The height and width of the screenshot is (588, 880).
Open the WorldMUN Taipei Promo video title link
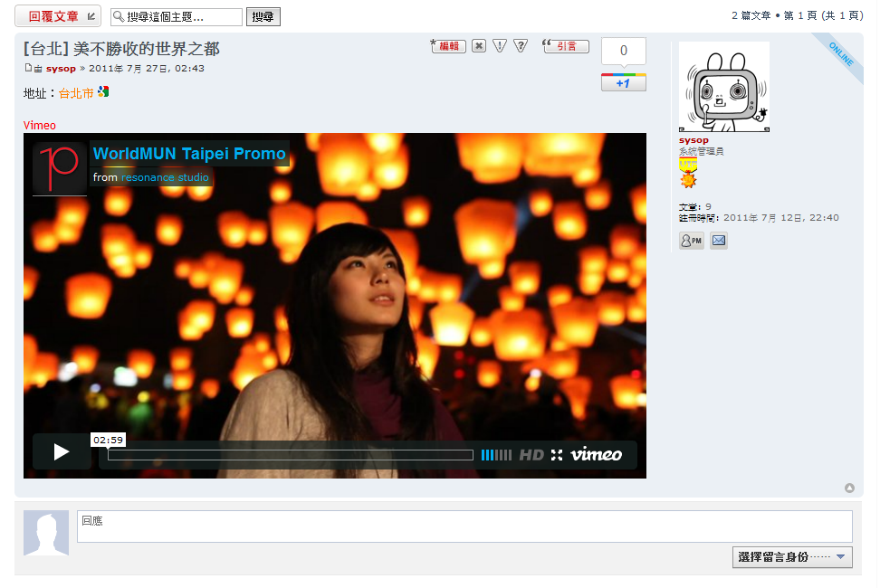(x=189, y=154)
